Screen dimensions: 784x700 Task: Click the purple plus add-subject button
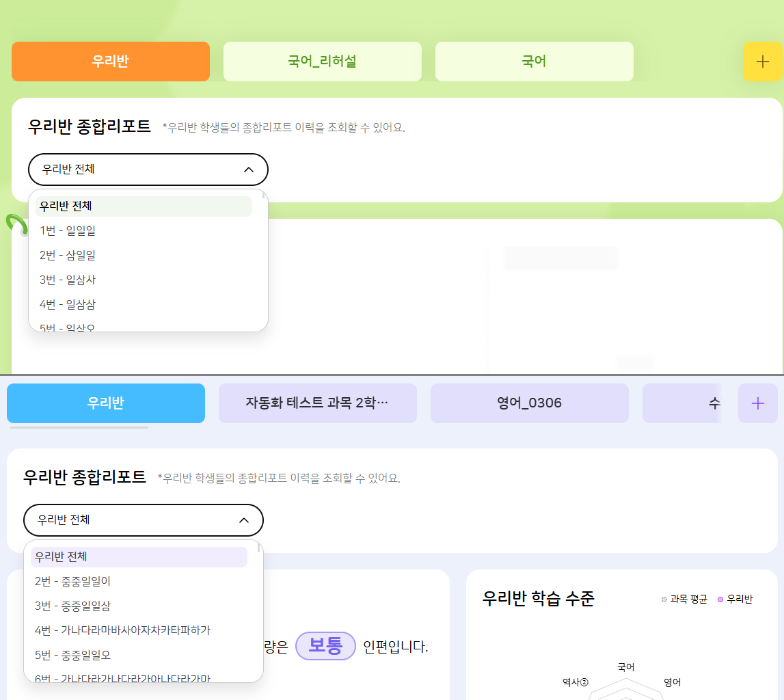tap(757, 403)
